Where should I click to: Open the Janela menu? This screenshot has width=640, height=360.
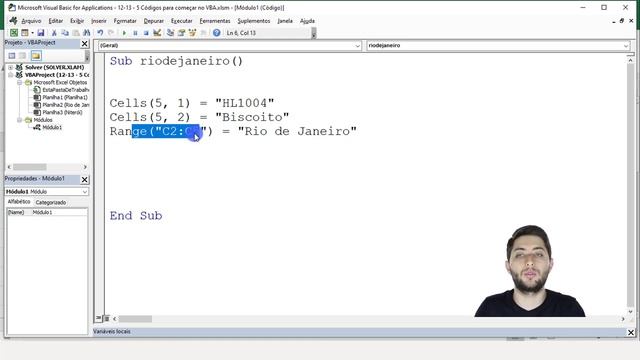[285, 21]
